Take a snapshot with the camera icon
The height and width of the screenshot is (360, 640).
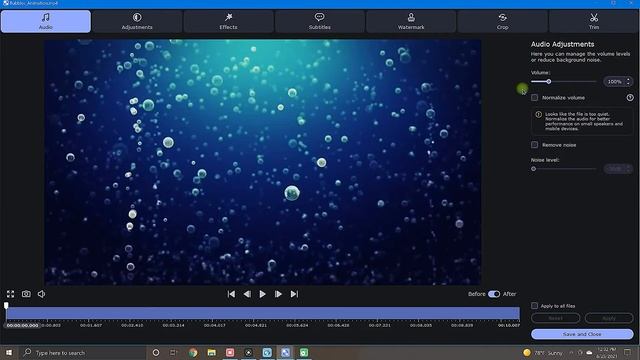26,294
